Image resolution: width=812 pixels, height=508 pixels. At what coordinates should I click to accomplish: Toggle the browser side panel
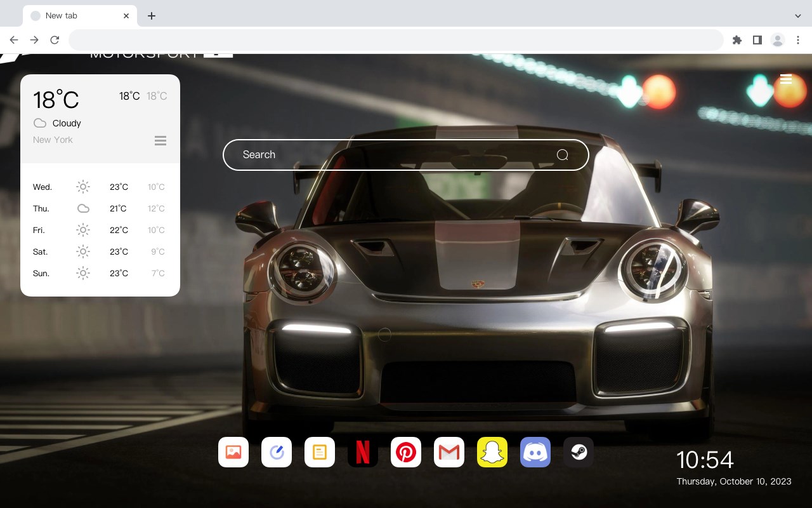pyautogui.click(x=757, y=40)
